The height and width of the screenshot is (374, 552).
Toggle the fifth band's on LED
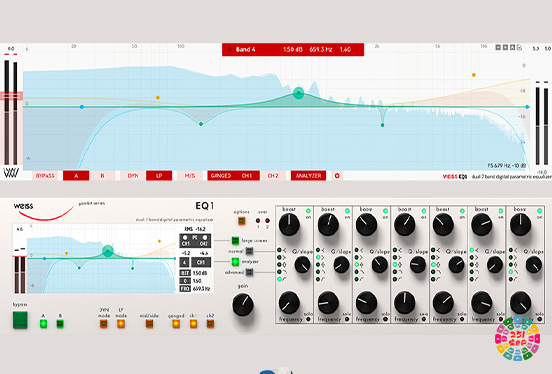click(462, 211)
